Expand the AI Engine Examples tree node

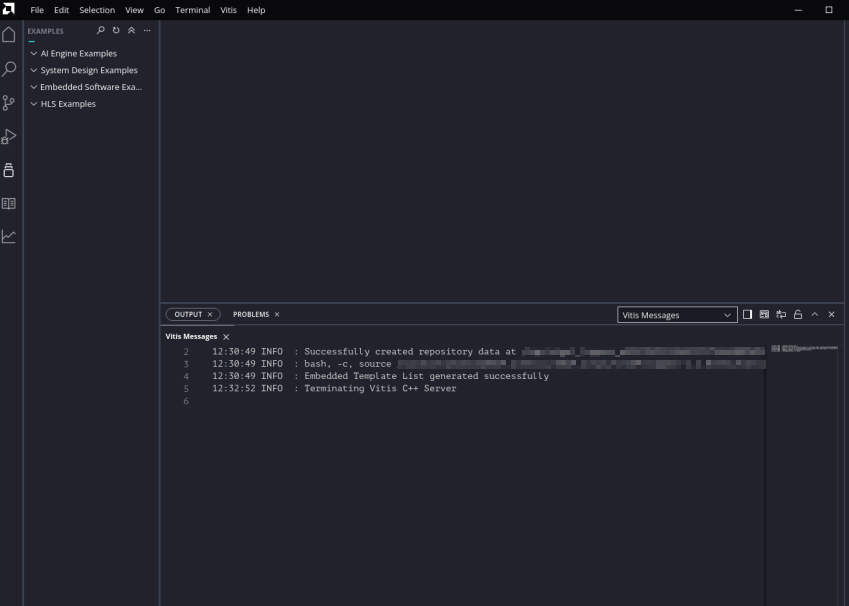[x=78, y=54]
